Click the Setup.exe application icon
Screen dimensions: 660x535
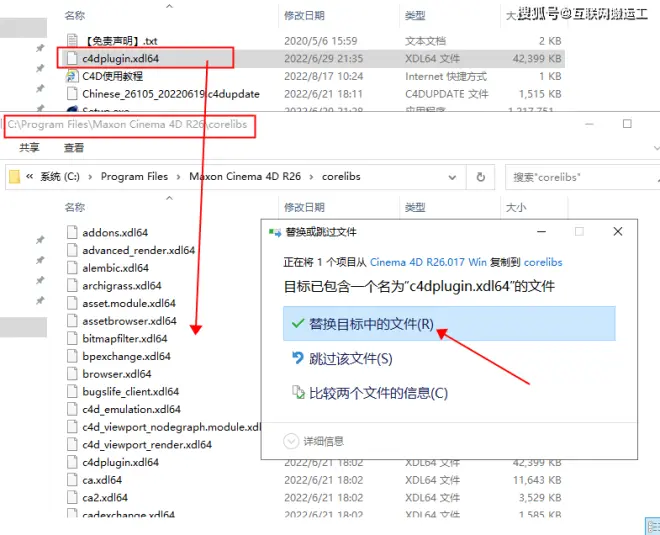71,111
